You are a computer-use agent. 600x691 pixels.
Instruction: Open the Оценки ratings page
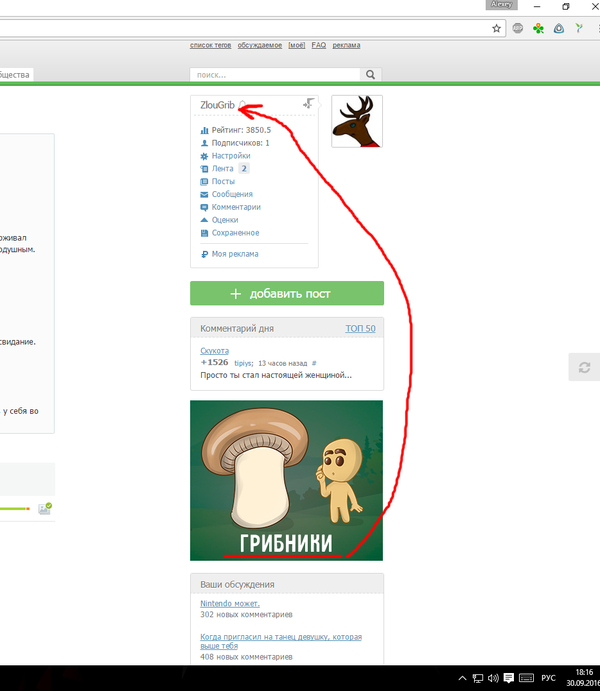click(225, 220)
